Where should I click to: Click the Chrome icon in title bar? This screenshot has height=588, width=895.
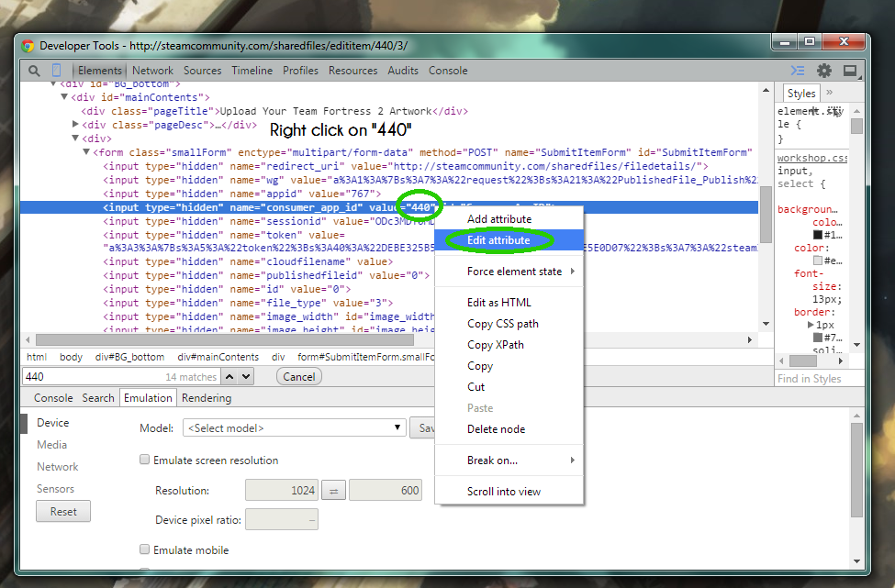(28, 46)
